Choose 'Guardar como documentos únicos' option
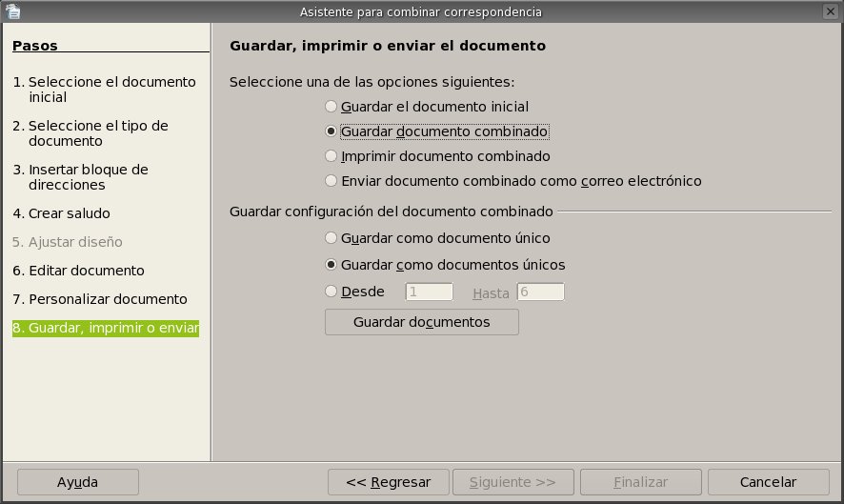The width and height of the screenshot is (844, 504). click(331, 265)
